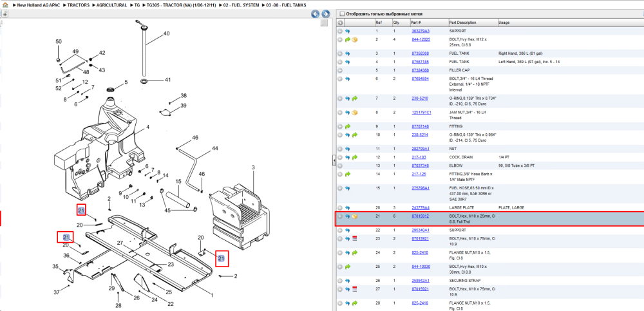Click red list icon for ref 23 bolt
Viewport: 644px width, 311px height.
[x=355, y=239]
